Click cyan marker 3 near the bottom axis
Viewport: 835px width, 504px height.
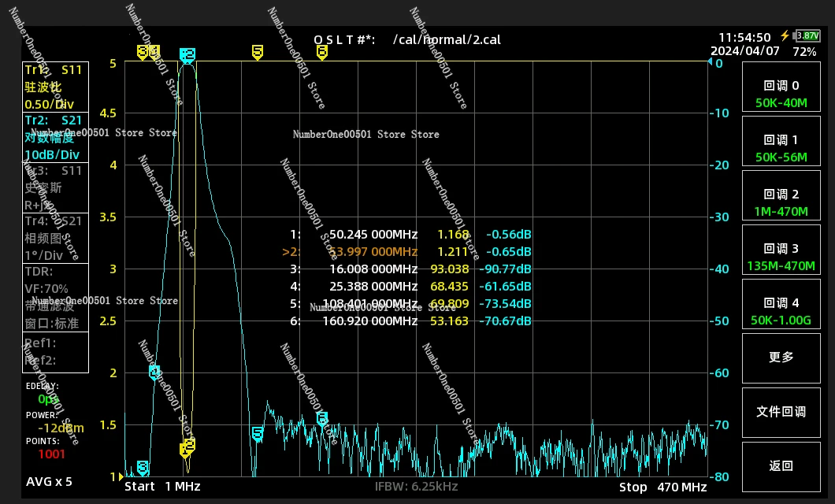(x=143, y=468)
